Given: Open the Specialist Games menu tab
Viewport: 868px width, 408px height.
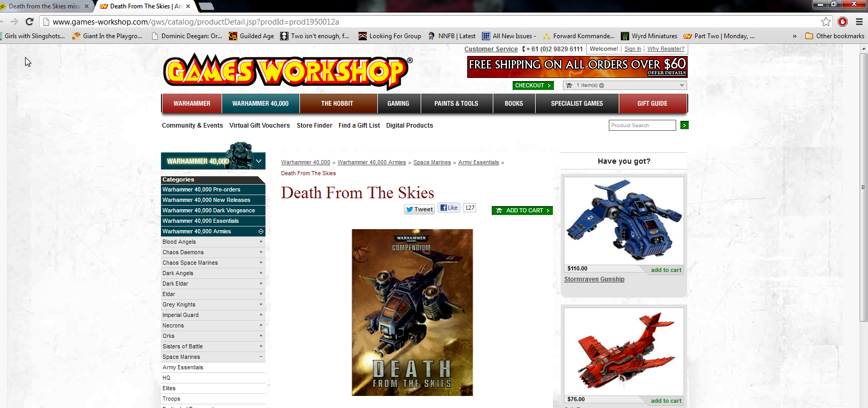Looking at the screenshot, I should tap(577, 104).
